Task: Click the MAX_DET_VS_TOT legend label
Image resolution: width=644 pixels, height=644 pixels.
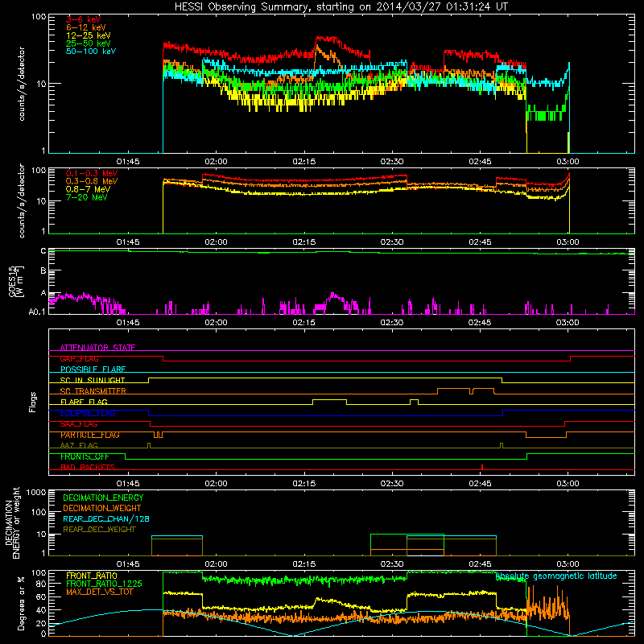Action: [x=99, y=592]
